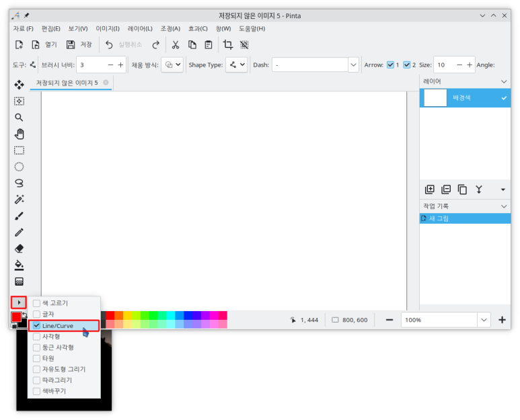
Task: Check the 타원 tool option
Action: (x=36, y=358)
